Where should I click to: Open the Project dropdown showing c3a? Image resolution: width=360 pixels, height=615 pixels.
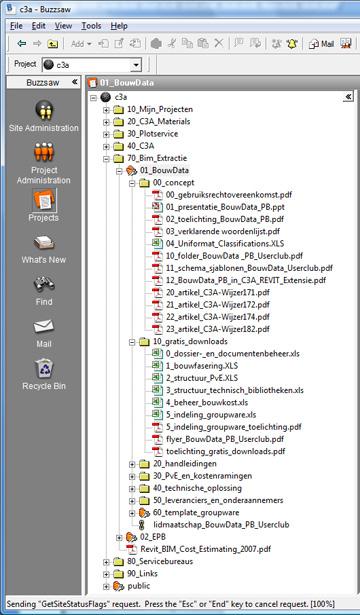pos(92,65)
